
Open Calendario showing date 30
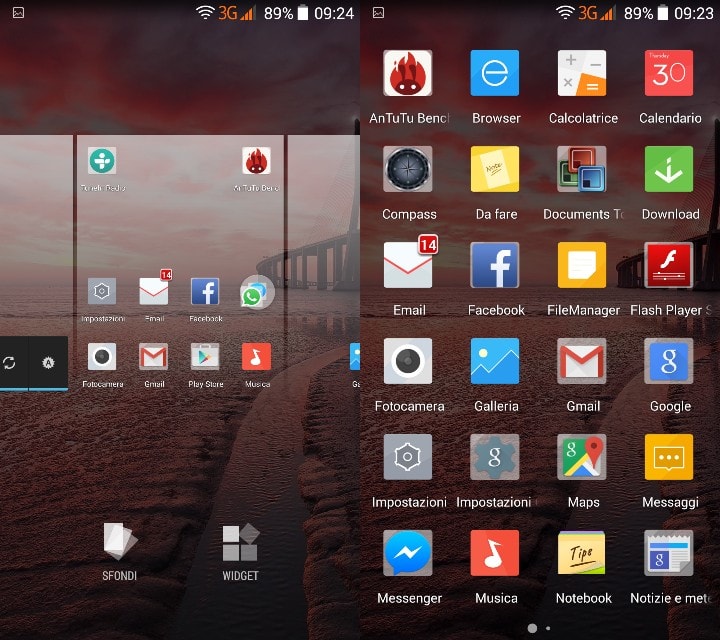click(x=669, y=73)
